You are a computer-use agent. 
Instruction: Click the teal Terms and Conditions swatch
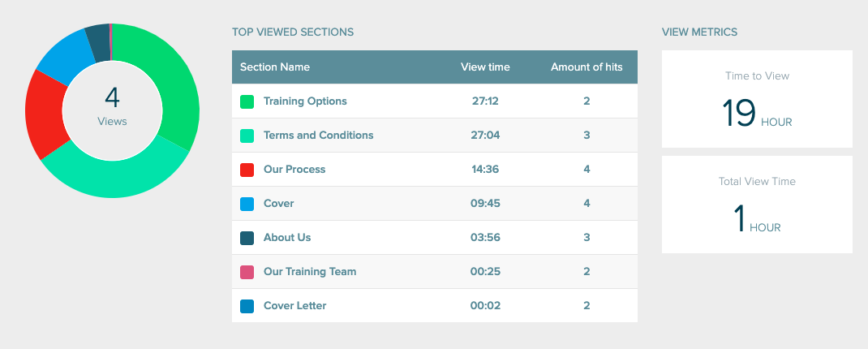coord(247,136)
